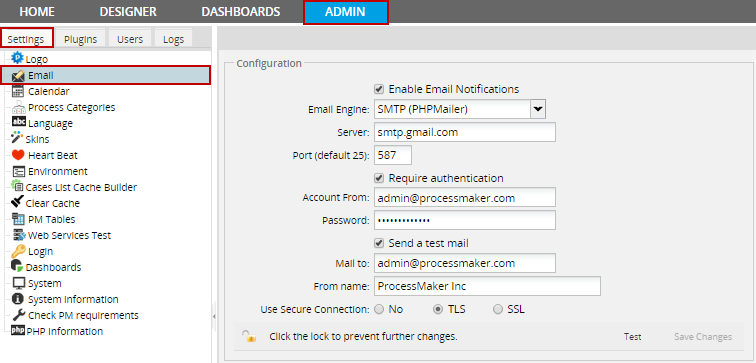This screenshot has width=756, height=363.
Task: Click into the Server input field
Action: [x=465, y=132]
